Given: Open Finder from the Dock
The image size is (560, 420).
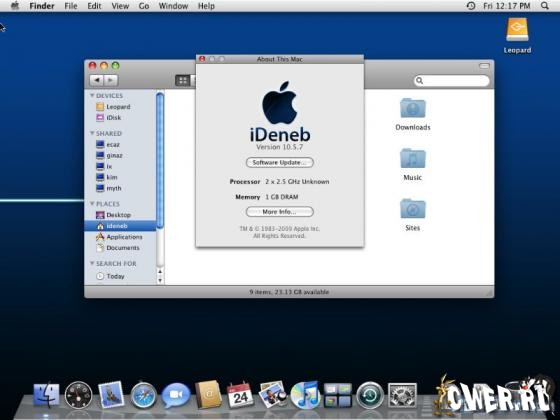Looking at the screenshot, I should [x=46, y=395].
